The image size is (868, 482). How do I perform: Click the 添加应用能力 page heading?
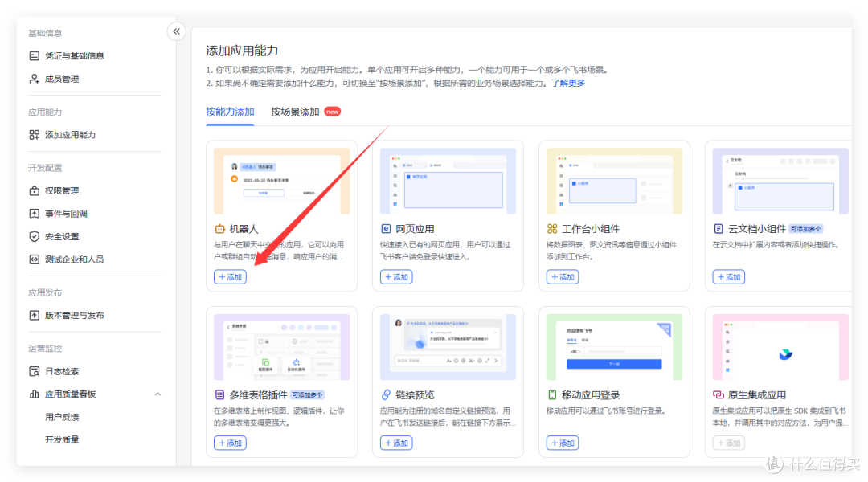[242, 51]
